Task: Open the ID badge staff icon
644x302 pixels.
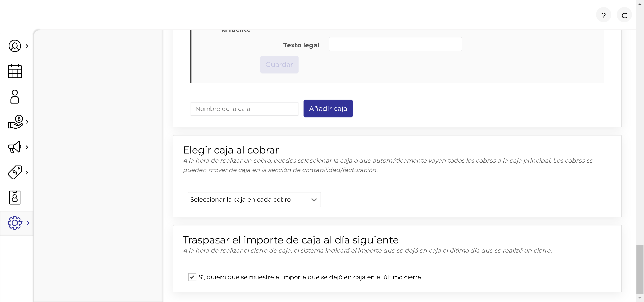Action: 15,197
